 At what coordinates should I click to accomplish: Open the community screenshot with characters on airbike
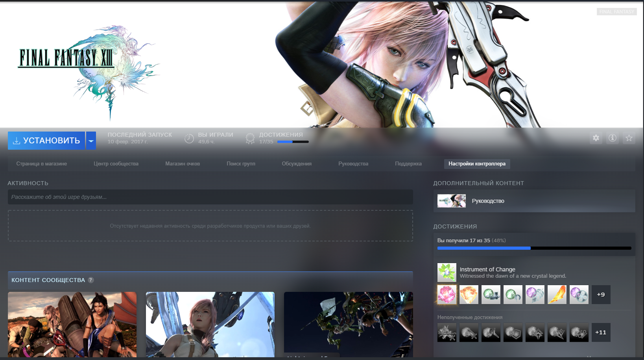pos(72,325)
